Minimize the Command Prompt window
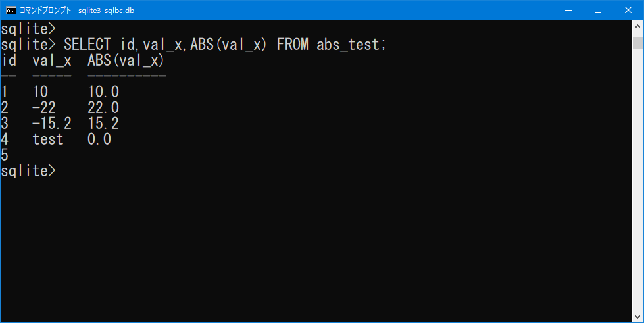 point(568,10)
